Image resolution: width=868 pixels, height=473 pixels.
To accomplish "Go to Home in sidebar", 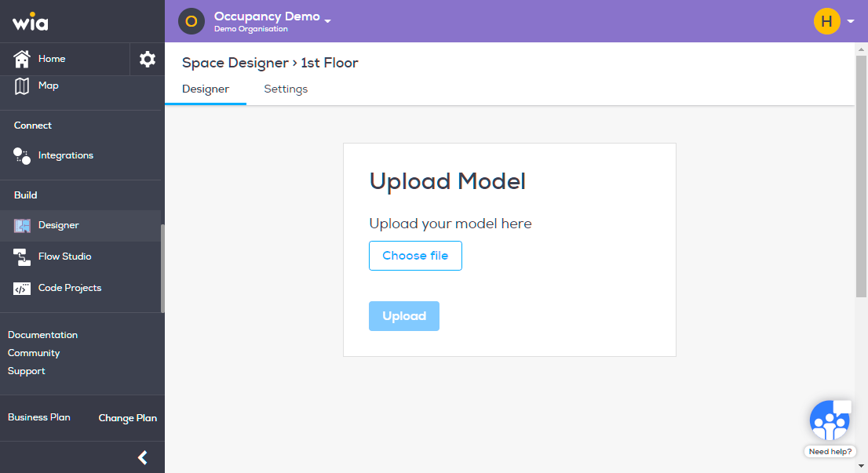I will point(52,59).
